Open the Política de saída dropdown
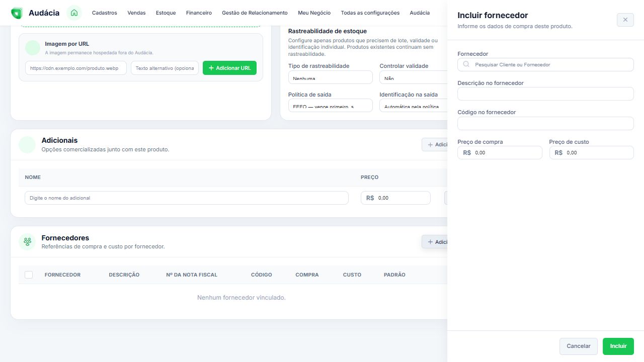Screen dimensions: 644x362 pos(330,105)
